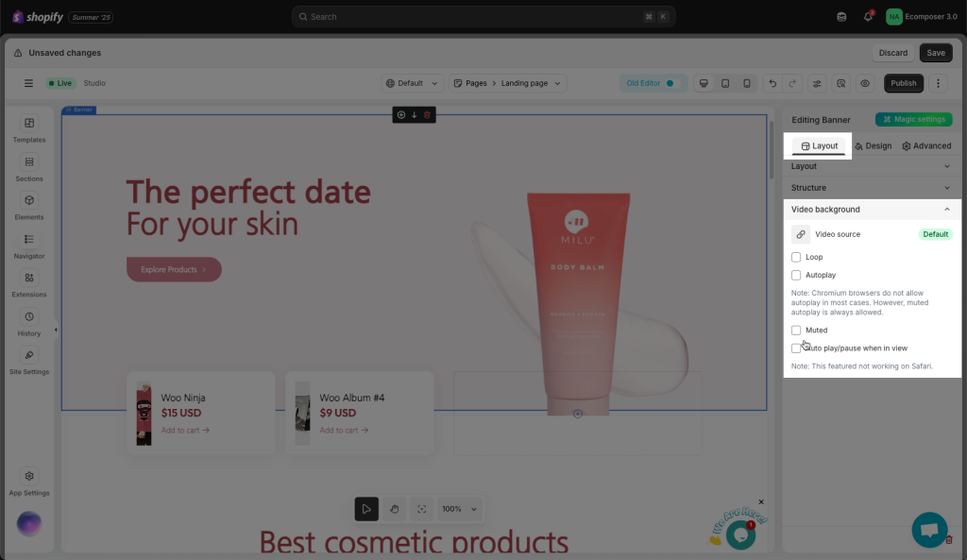Open the Extensions panel

point(29,283)
